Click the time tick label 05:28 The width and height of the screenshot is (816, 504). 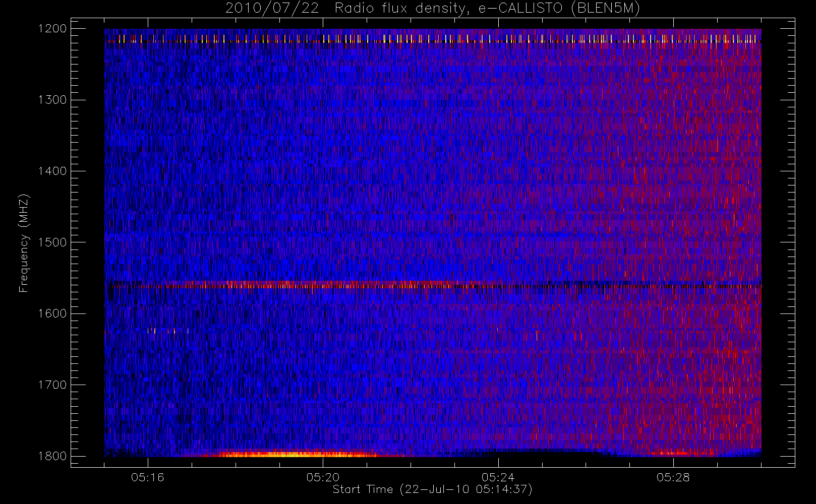(x=673, y=477)
